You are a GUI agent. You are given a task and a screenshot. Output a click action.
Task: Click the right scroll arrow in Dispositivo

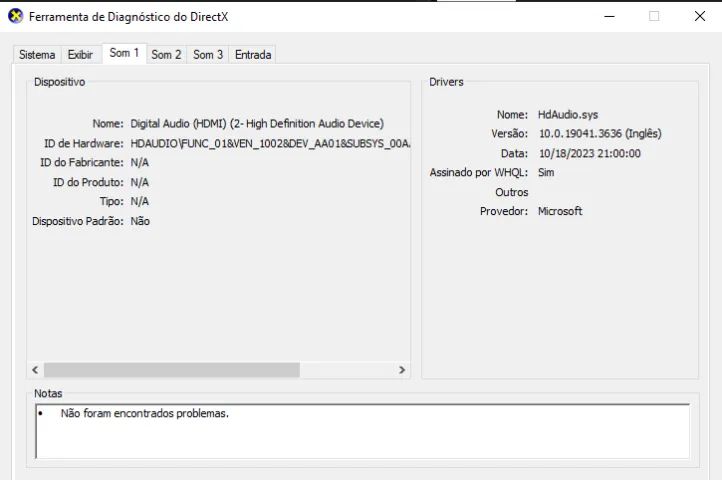click(402, 369)
